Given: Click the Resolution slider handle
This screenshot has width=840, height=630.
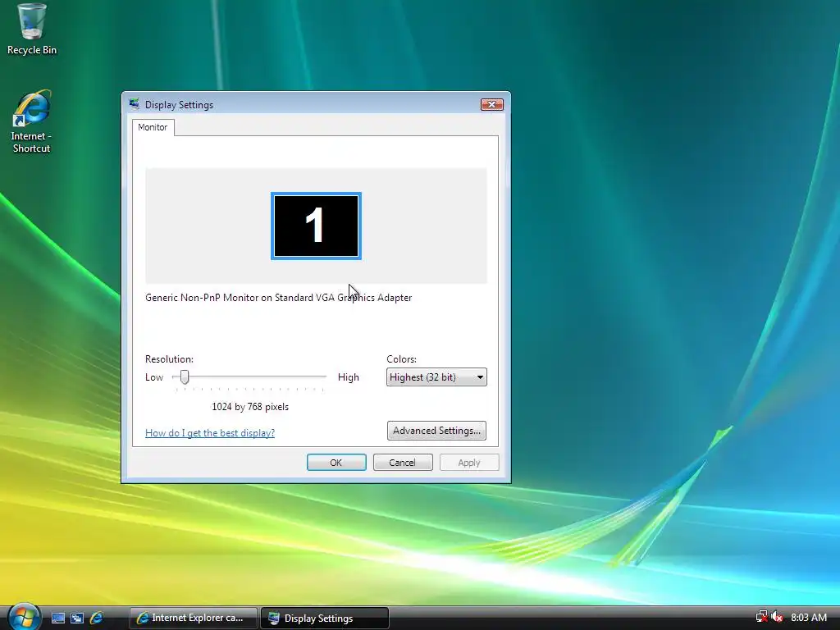Looking at the screenshot, I should (x=185, y=377).
